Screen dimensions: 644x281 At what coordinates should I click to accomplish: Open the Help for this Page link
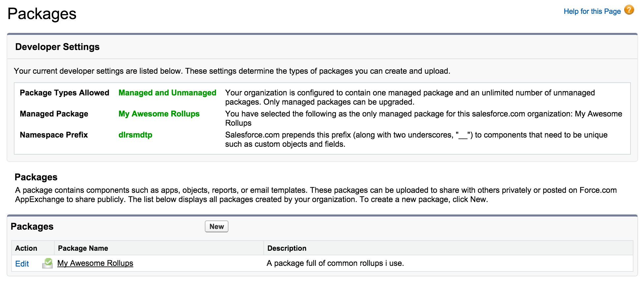[592, 12]
